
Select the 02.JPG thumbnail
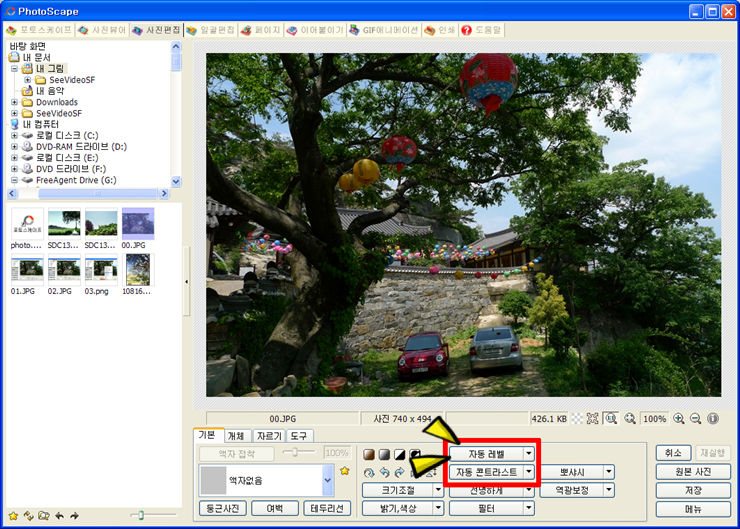pyautogui.click(x=65, y=272)
